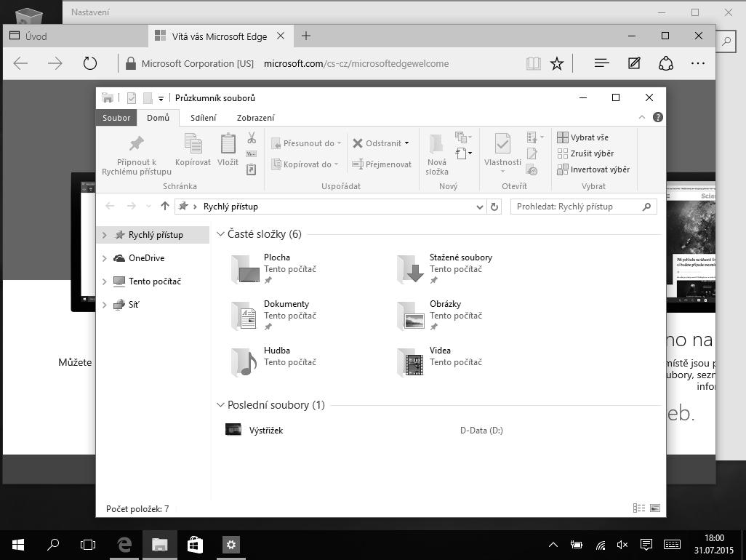Open the Zobrazení ribbon tab
This screenshot has height=560, width=746.
point(255,118)
